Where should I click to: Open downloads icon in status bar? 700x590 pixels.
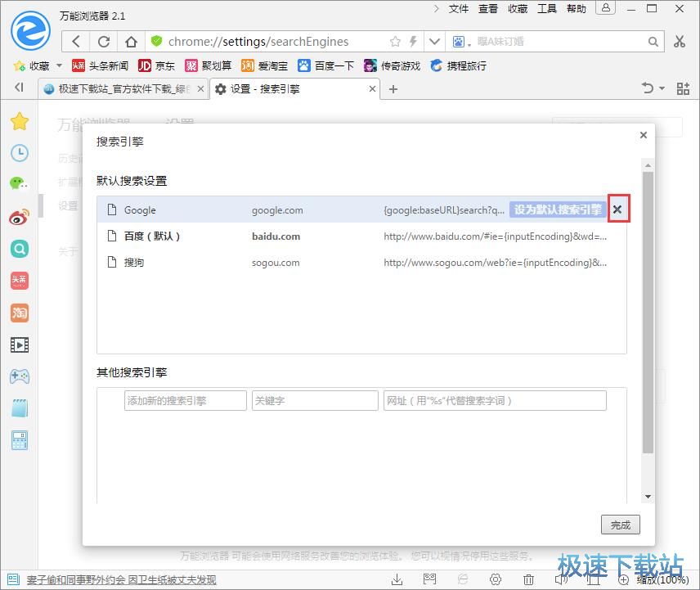coord(397,579)
